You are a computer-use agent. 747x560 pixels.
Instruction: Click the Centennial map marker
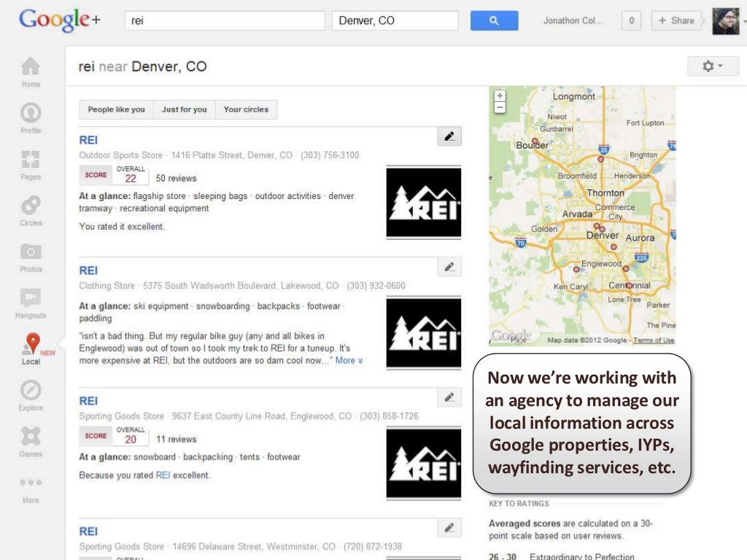(x=629, y=285)
